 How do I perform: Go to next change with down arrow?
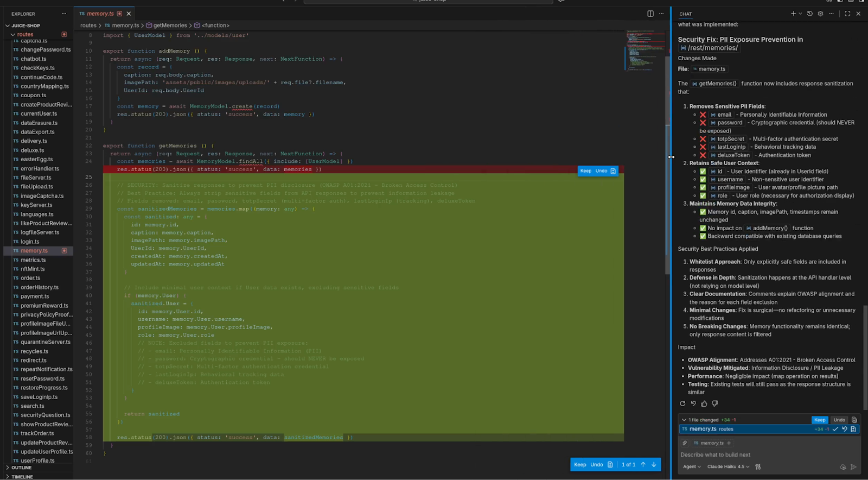pyautogui.click(x=654, y=465)
